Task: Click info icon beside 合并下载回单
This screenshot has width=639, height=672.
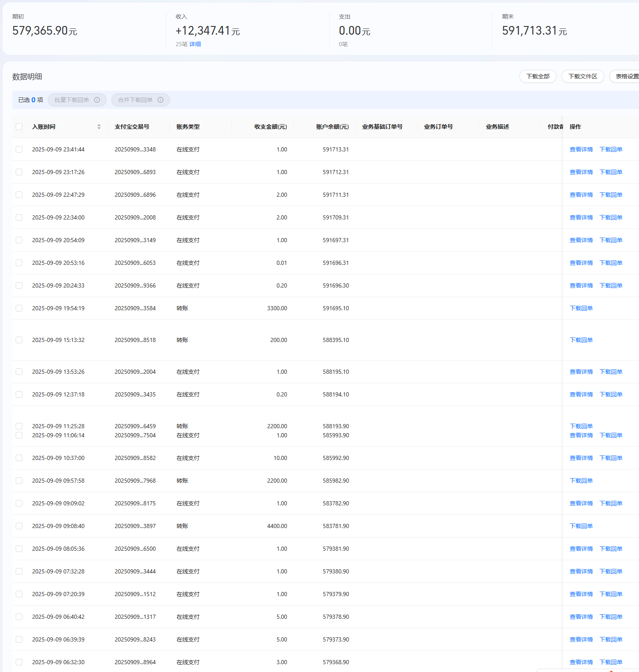Action: pyautogui.click(x=160, y=100)
